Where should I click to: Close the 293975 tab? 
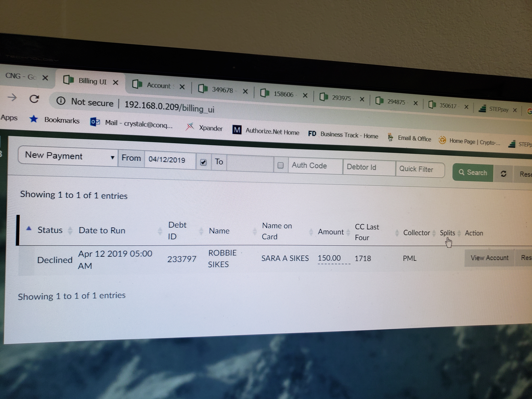click(x=362, y=99)
